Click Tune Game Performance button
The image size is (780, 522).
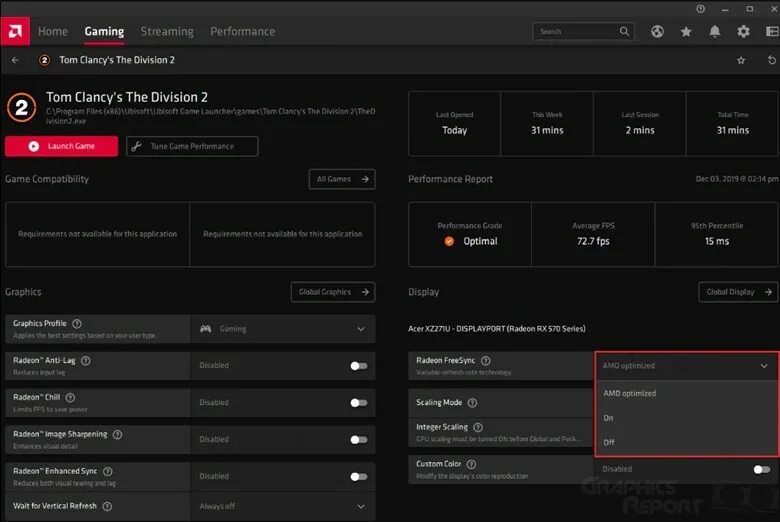pos(192,146)
